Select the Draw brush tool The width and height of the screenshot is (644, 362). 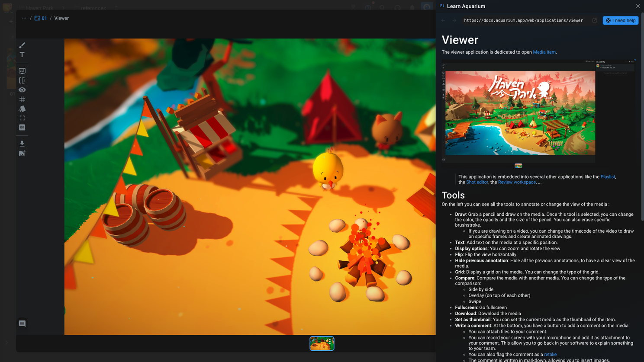[22, 45]
